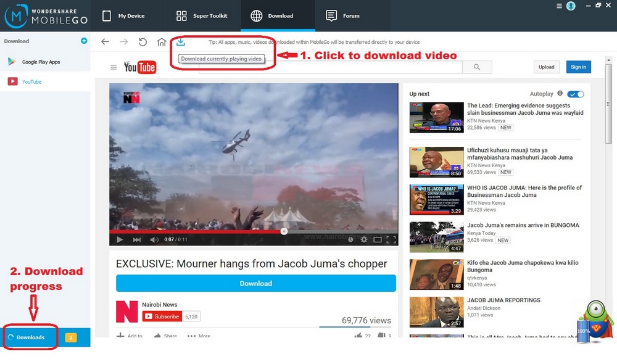617x364 pixels.
Task: Play the video
Action: pos(120,239)
